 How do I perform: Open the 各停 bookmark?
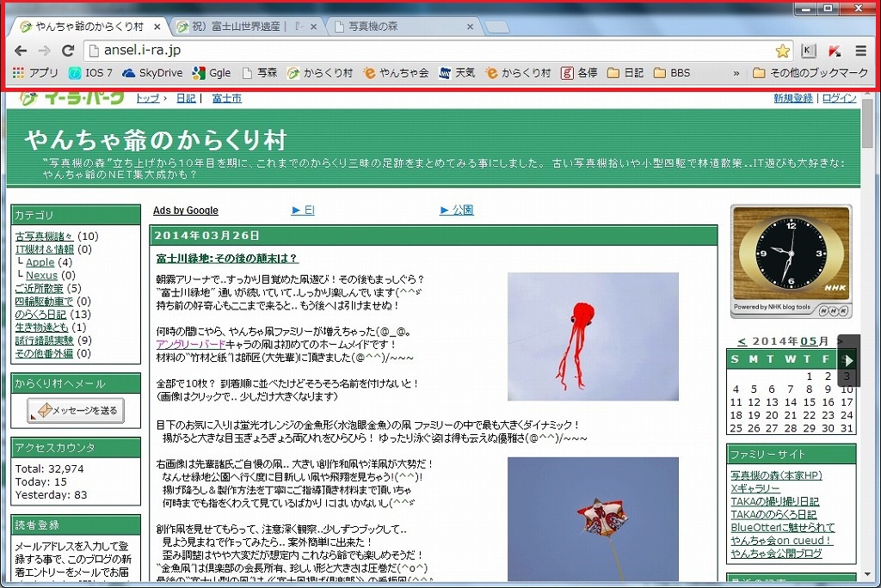tap(579, 73)
